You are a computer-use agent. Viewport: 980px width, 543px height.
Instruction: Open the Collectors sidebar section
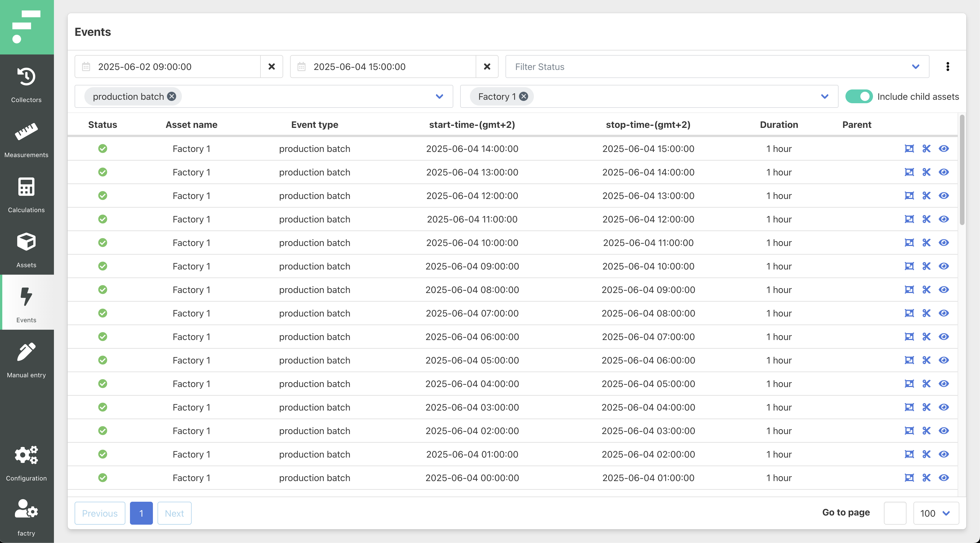pos(26,85)
